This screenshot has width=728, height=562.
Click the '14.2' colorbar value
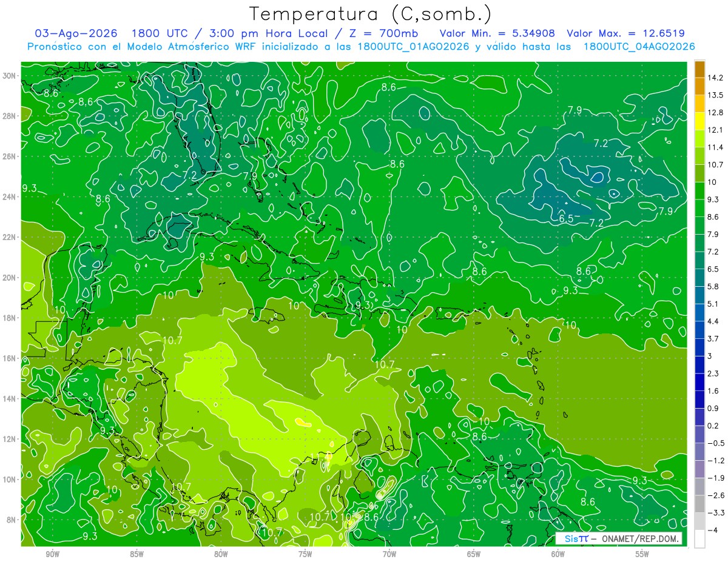click(x=715, y=78)
